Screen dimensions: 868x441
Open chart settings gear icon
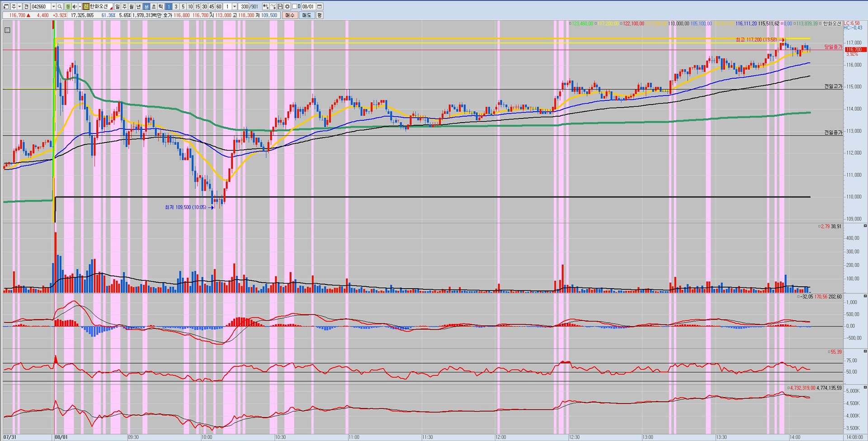click(x=287, y=7)
